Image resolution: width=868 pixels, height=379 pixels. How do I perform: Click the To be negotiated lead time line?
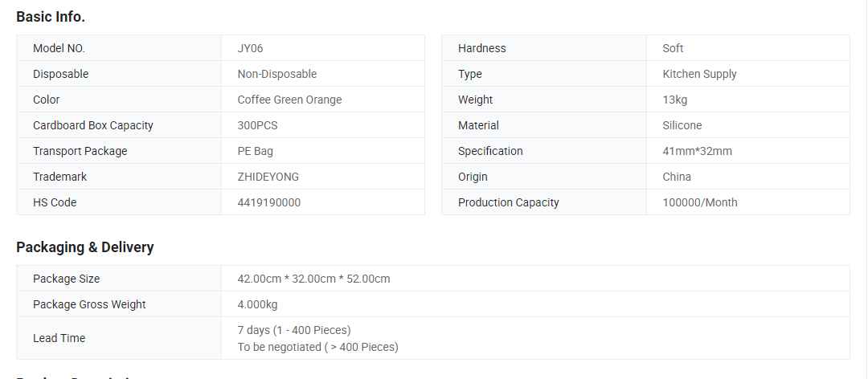317,347
